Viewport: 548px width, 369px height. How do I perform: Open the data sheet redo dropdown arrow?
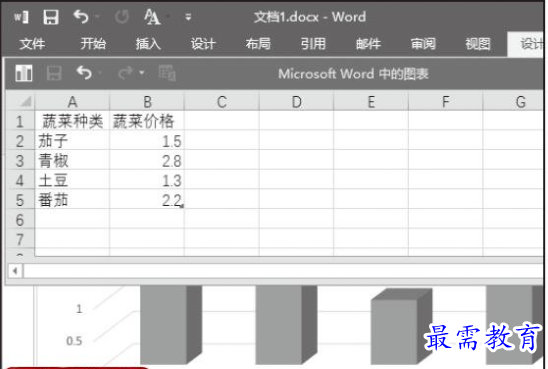(x=142, y=73)
